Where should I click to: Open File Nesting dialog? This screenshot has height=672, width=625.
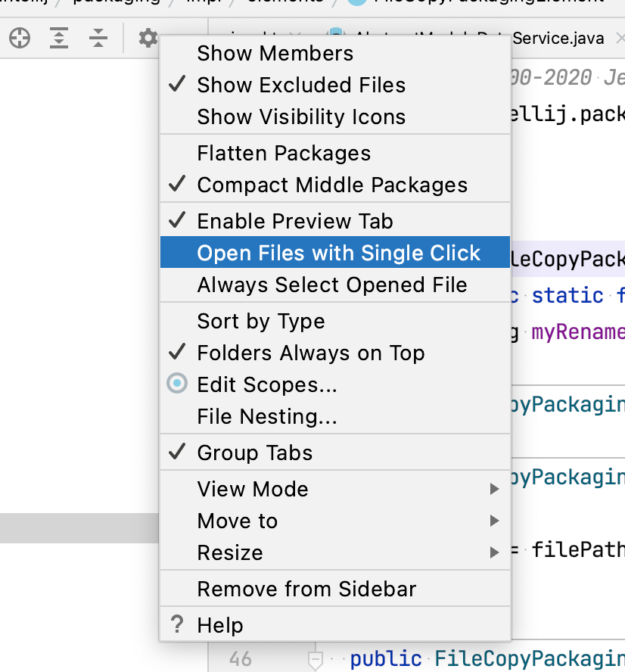pos(267,417)
